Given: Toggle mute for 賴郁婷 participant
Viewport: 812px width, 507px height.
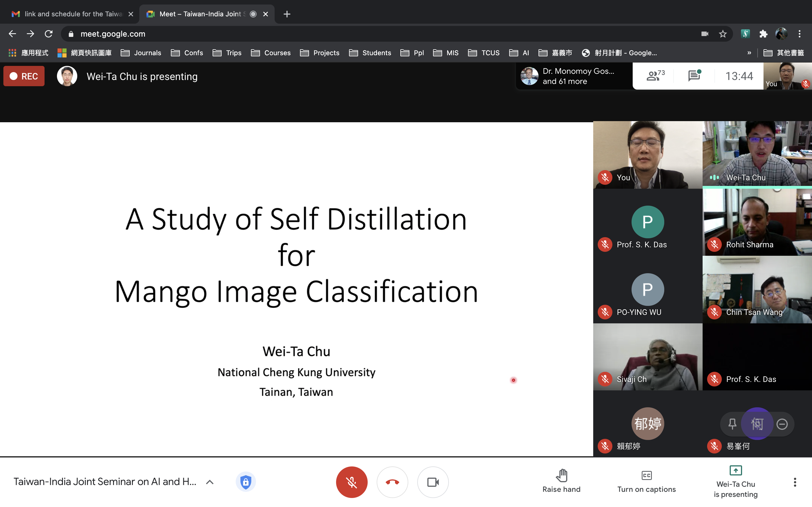Looking at the screenshot, I should (606, 446).
